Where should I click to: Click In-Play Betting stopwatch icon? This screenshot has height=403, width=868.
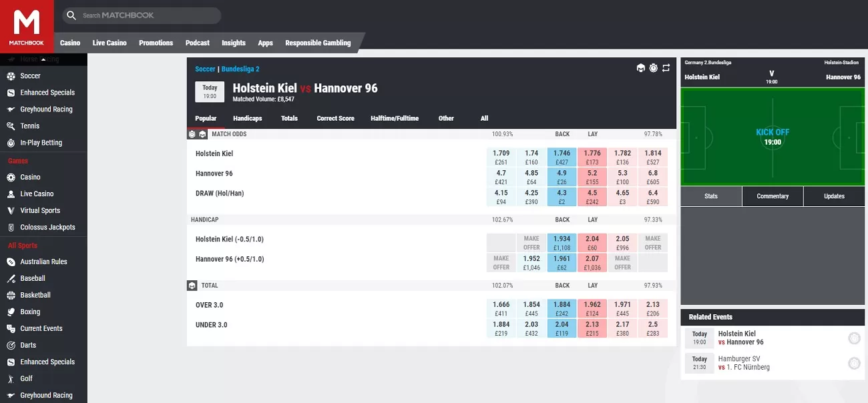tap(11, 143)
